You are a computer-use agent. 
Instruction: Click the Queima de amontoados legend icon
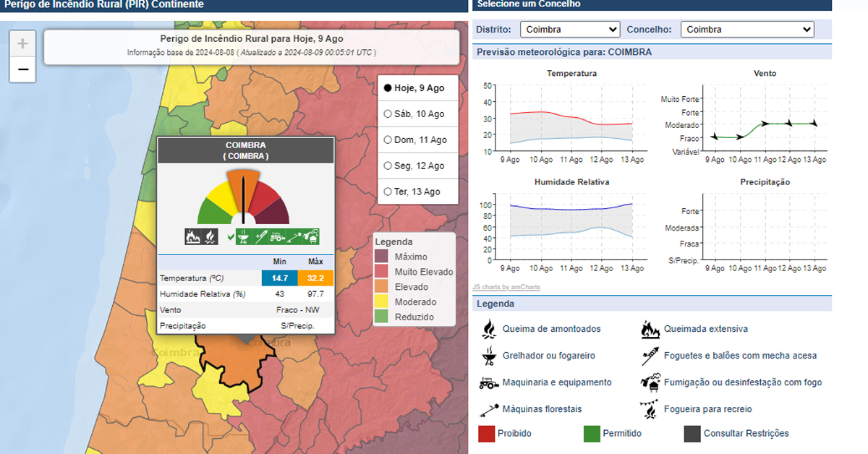click(x=489, y=329)
